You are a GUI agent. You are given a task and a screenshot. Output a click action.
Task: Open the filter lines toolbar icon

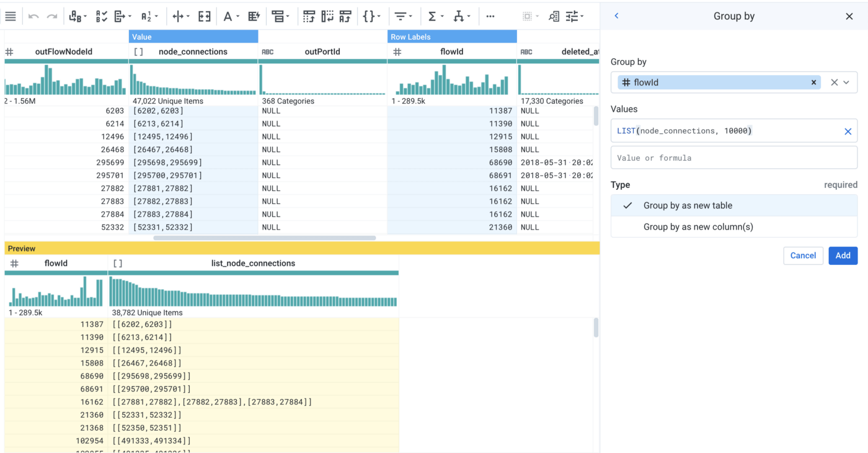404,17
